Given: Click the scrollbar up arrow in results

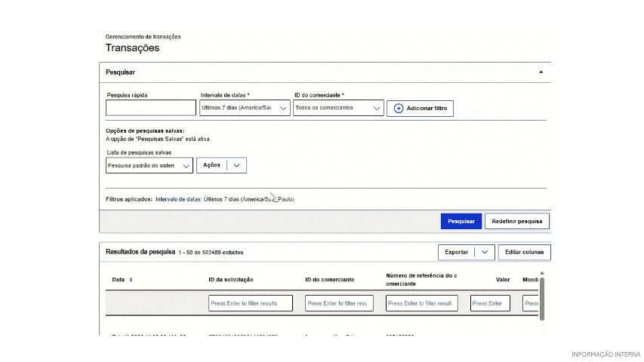Looking at the screenshot, I should pyautogui.click(x=542, y=273).
